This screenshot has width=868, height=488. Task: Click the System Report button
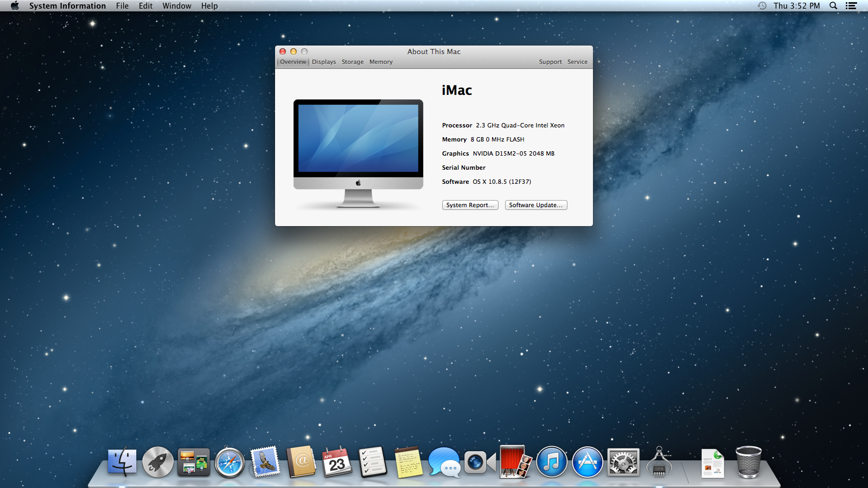[470, 205]
